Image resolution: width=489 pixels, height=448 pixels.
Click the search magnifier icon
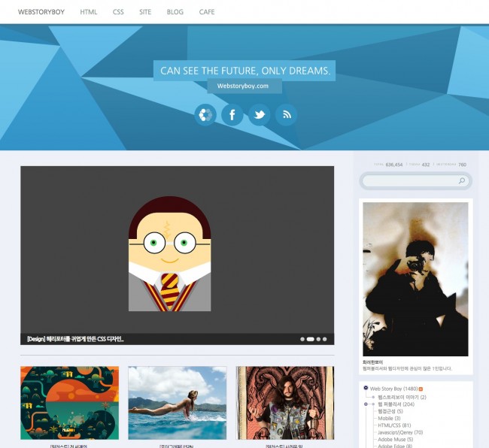(x=462, y=181)
